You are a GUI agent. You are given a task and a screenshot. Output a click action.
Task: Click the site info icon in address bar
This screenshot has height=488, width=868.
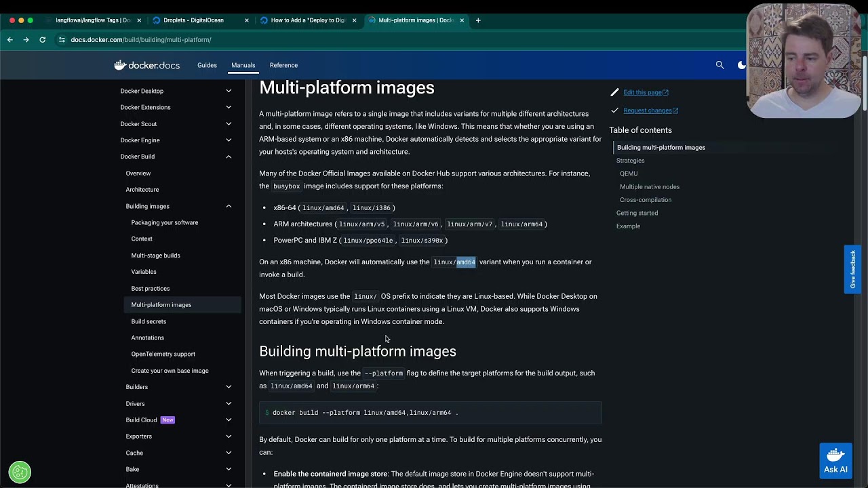pos(62,40)
